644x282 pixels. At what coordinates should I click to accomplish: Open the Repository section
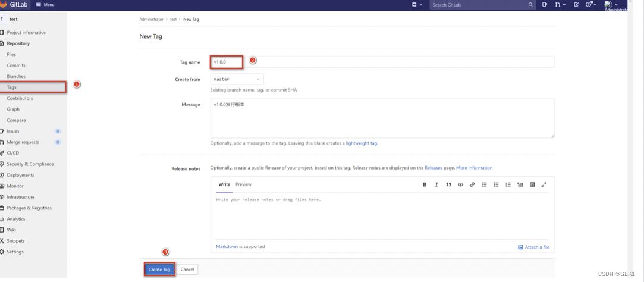click(18, 43)
